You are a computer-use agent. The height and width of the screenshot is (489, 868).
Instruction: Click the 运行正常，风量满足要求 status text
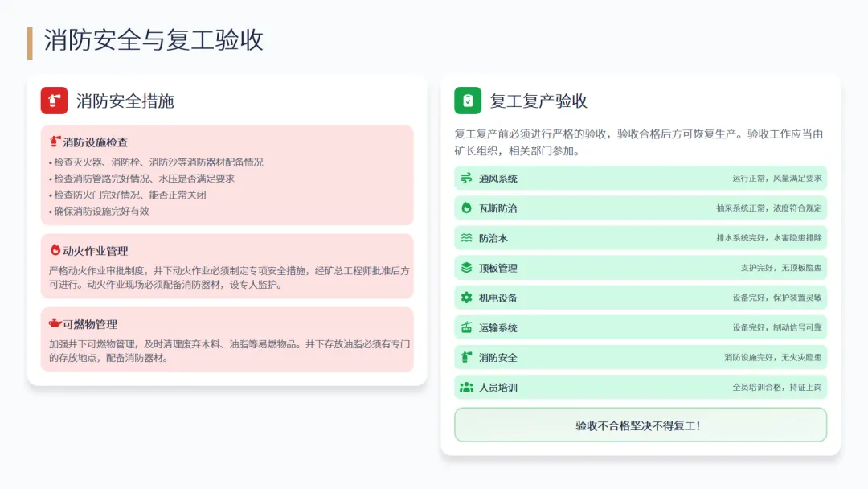point(776,179)
